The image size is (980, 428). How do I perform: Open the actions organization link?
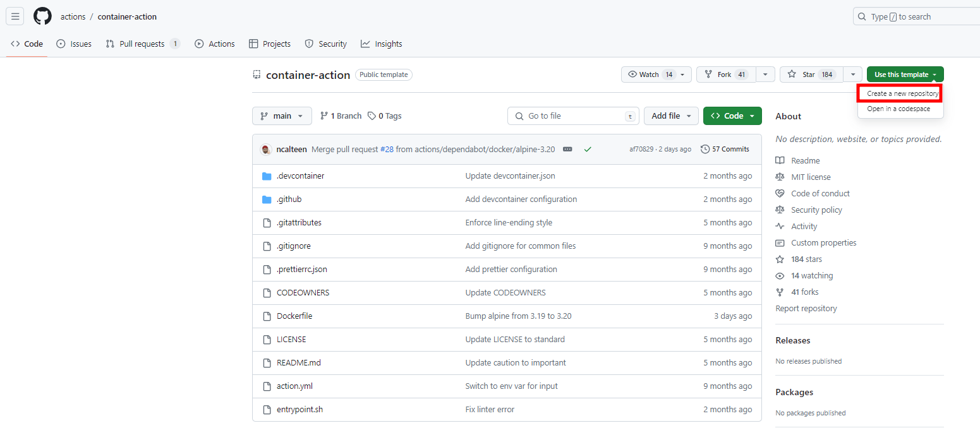[73, 17]
